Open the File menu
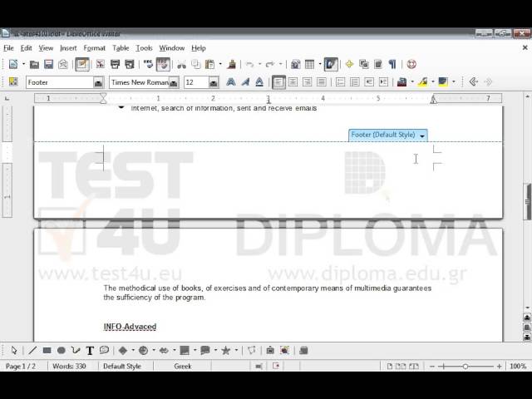532x399 pixels. tap(8, 48)
